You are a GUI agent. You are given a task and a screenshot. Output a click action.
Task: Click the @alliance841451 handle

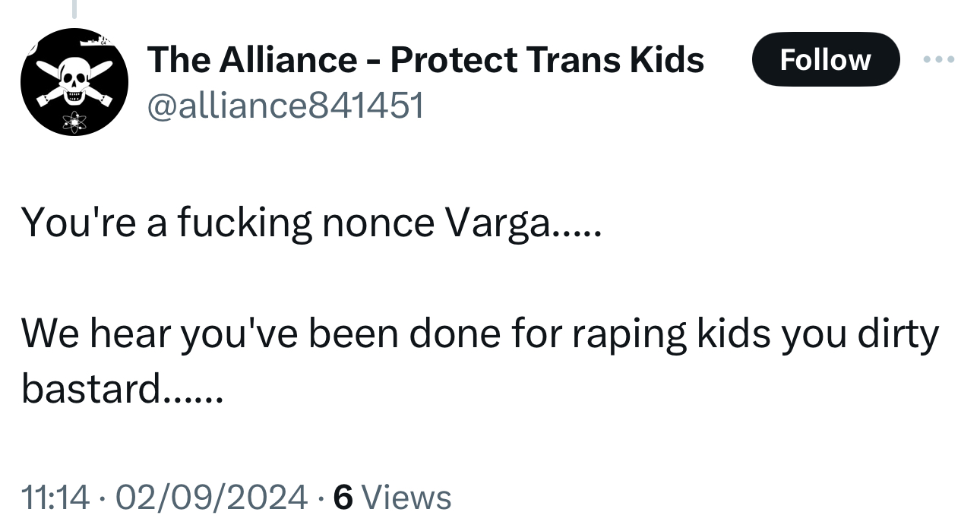coord(285,107)
